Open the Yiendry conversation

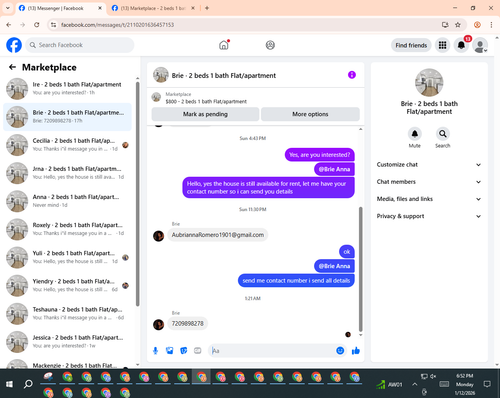point(67,285)
